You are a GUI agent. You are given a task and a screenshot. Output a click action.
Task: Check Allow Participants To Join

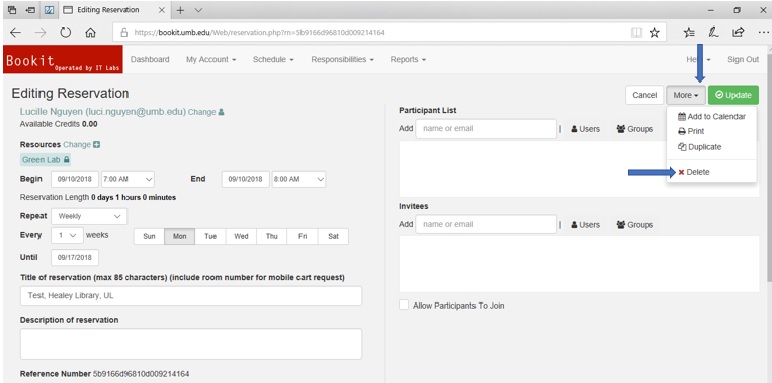[x=404, y=305]
